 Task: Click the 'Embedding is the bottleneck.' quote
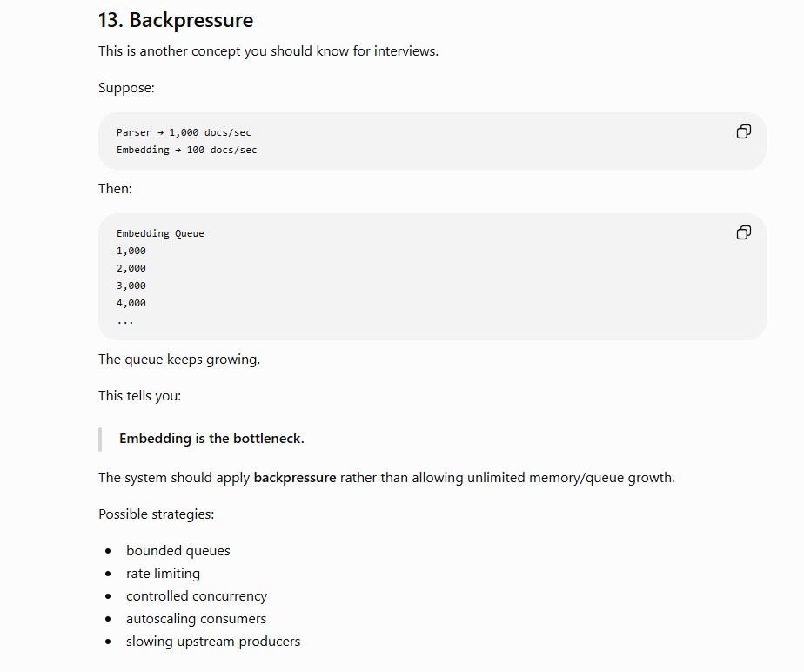[x=211, y=439]
